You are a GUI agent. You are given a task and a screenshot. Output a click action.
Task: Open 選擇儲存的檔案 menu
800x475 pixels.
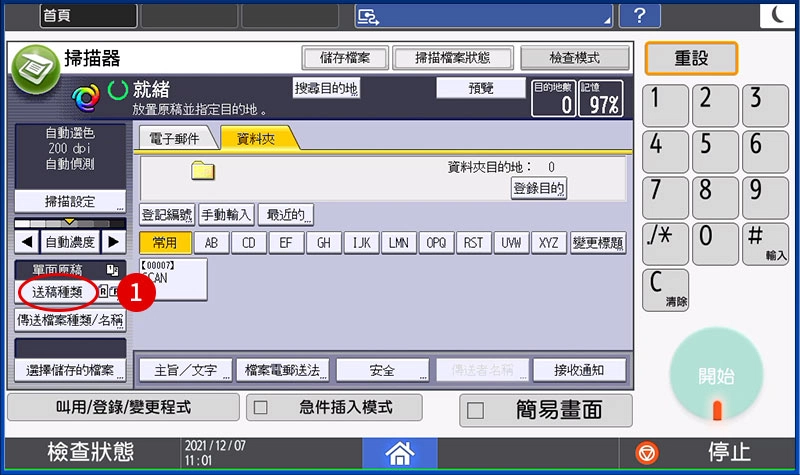coord(70,370)
